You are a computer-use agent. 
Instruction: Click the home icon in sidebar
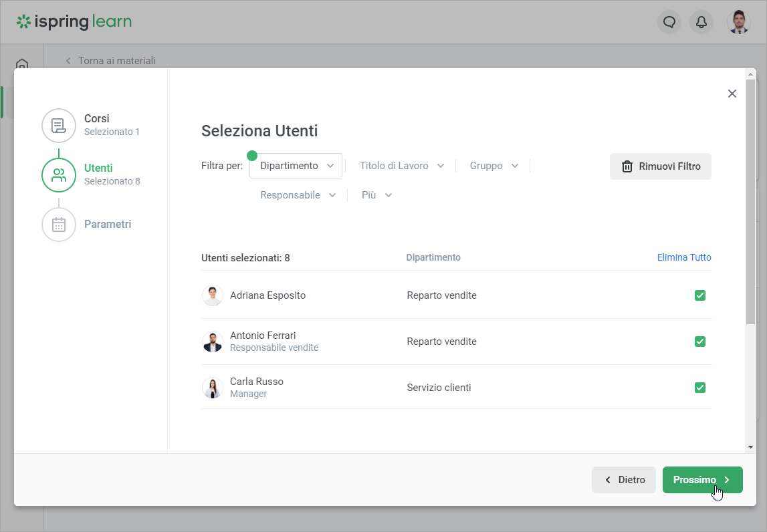22,64
